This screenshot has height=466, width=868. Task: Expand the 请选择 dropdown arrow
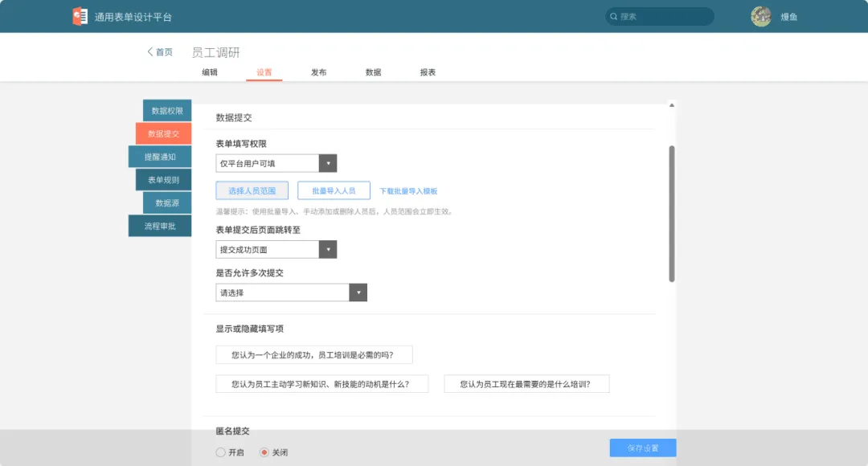pyautogui.click(x=358, y=292)
